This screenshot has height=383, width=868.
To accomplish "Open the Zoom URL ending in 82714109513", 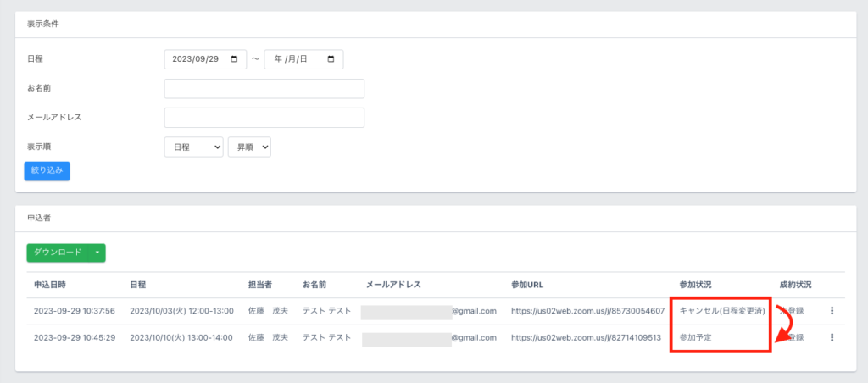I will click(x=586, y=337).
